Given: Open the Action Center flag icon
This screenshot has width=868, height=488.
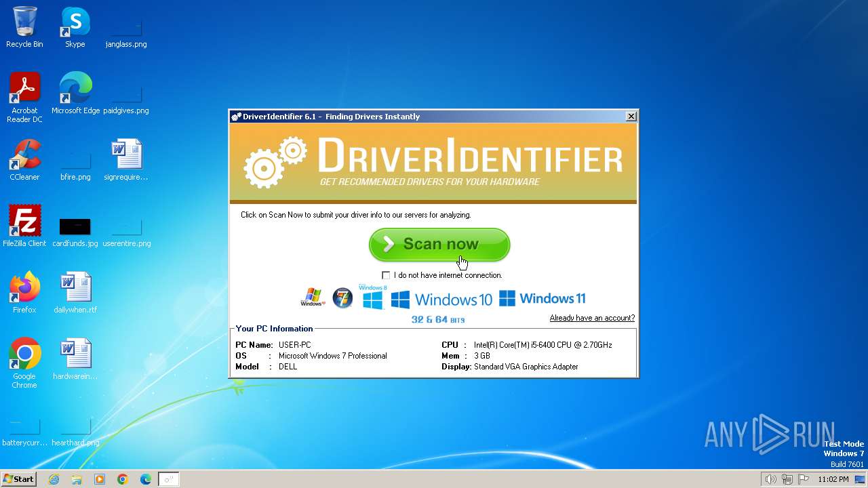Looking at the screenshot, I should point(804,479).
